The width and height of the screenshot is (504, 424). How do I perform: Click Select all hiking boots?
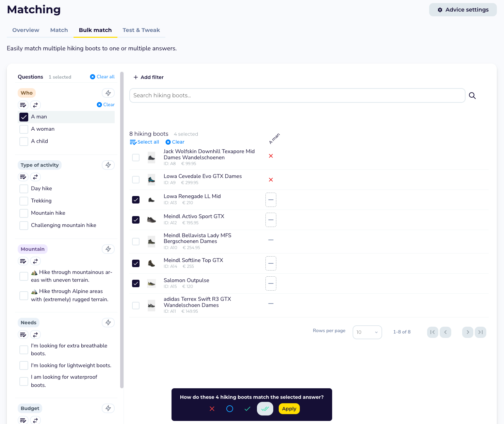tap(145, 142)
